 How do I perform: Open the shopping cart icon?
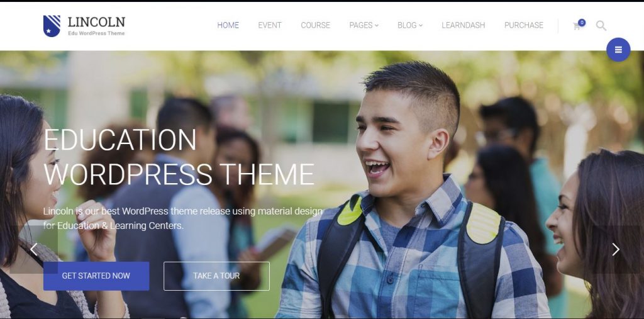coord(577,26)
